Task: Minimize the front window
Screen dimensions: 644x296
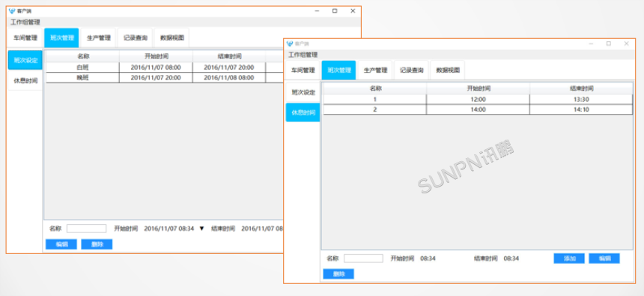Action: click(x=591, y=43)
